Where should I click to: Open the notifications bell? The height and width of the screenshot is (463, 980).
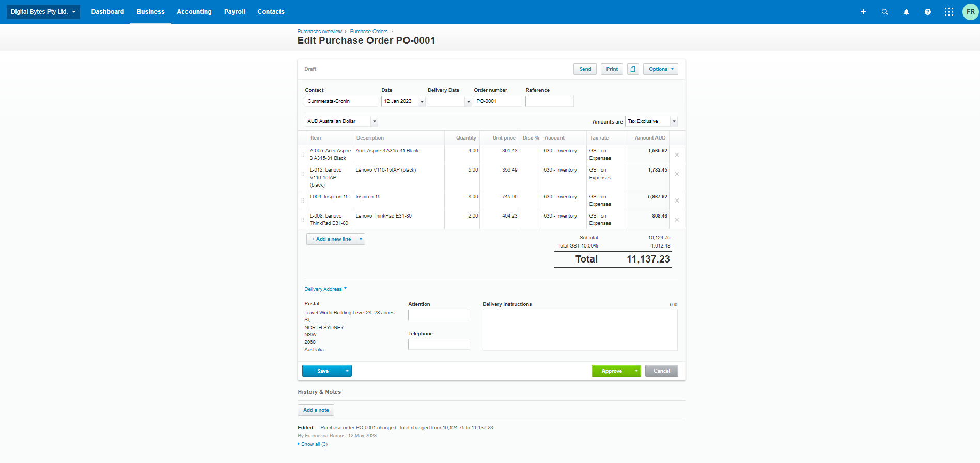pyautogui.click(x=906, y=12)
